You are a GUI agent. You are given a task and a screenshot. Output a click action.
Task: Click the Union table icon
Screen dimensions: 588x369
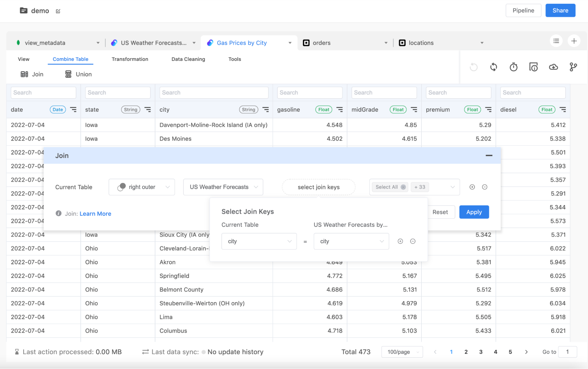[x=68, y=74]
